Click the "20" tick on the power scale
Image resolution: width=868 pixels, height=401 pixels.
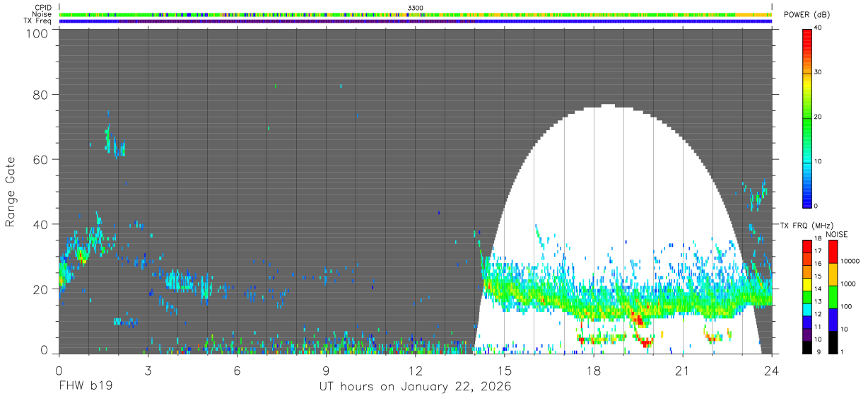818,117
